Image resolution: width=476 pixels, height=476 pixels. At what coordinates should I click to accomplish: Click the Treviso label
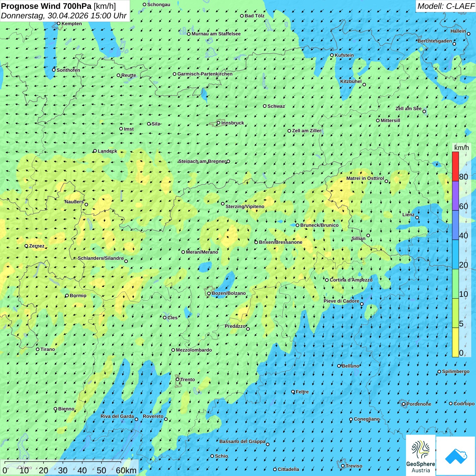(x=354, y=466)
